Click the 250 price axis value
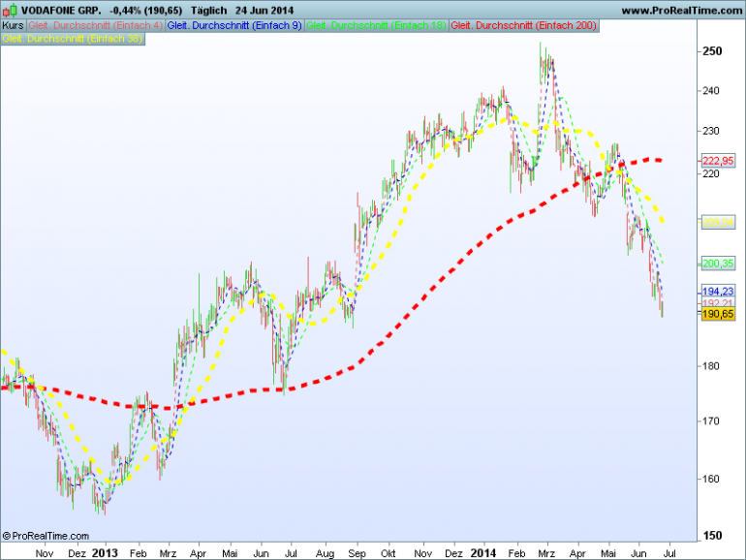The width and height of the screenshot is (746, 560). pos(712,51)
